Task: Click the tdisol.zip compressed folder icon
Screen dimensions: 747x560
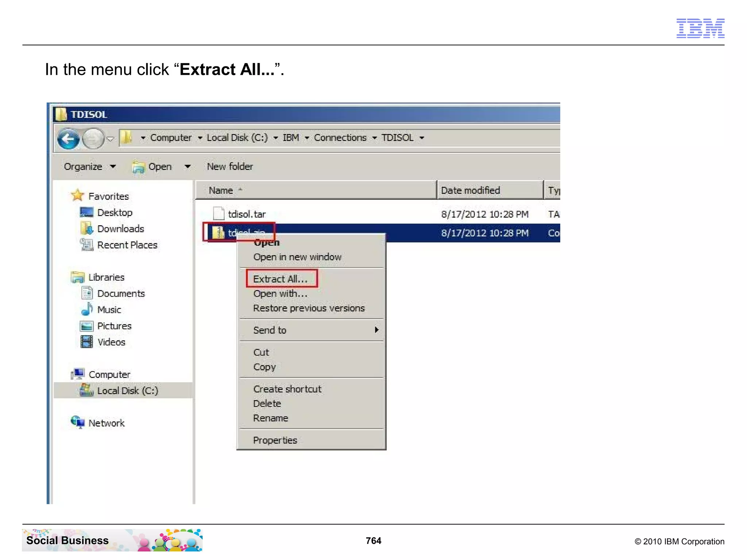Action: tap(218, 232)
